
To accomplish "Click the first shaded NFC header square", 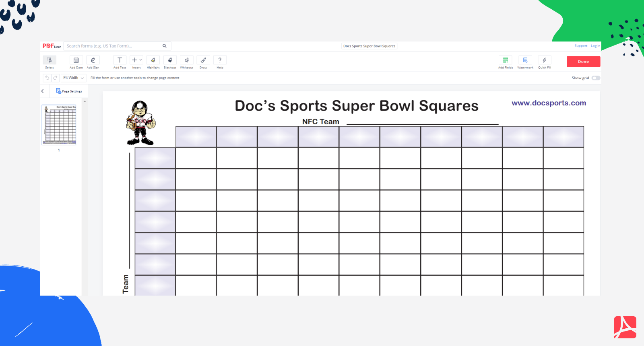I will [x=196, y=137].
